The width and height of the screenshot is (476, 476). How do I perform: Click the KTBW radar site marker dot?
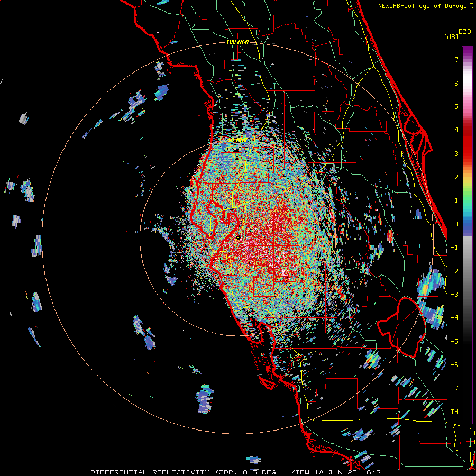click(237, 237)
